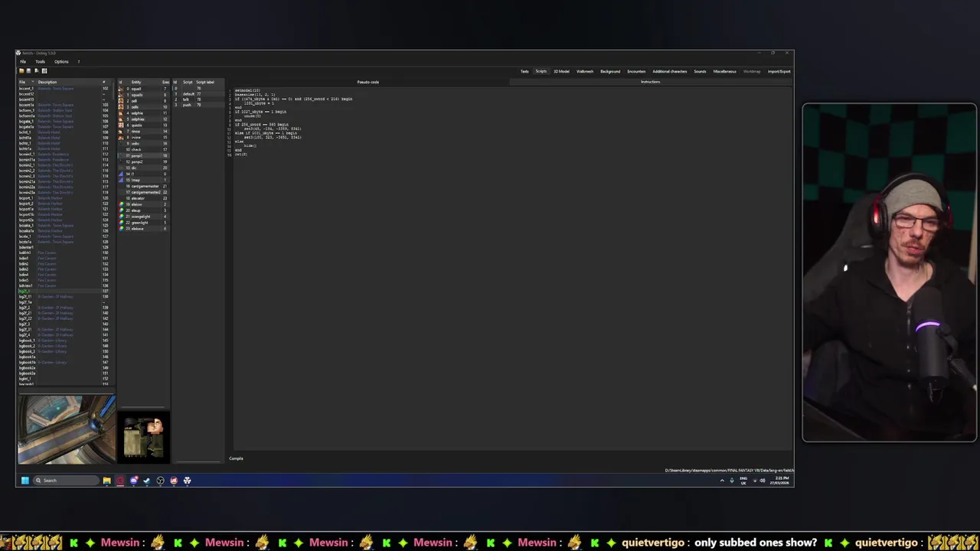Click the volume icon in system tray

pyautogui.click(x=763, y=481)
